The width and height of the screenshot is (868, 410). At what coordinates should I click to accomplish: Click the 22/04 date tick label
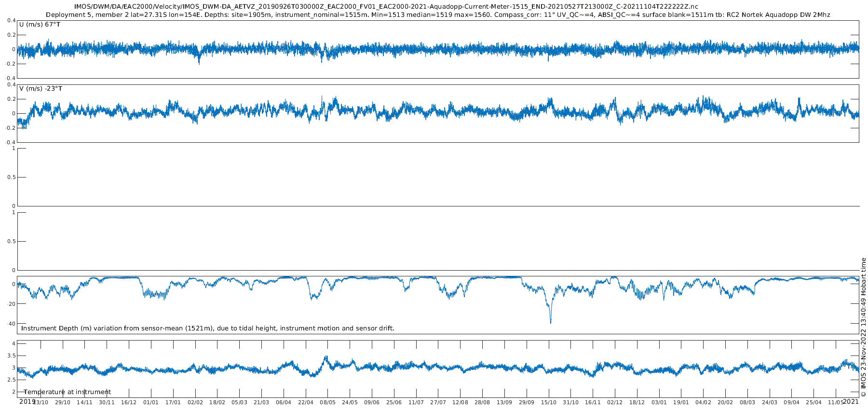point(306,402)
